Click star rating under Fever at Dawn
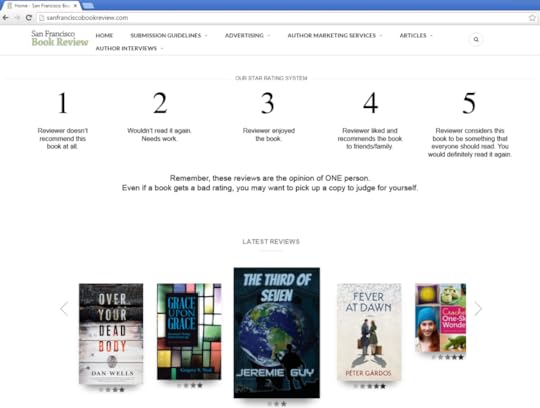This screenshot has height=408, width=540. [x=369, y=386]
